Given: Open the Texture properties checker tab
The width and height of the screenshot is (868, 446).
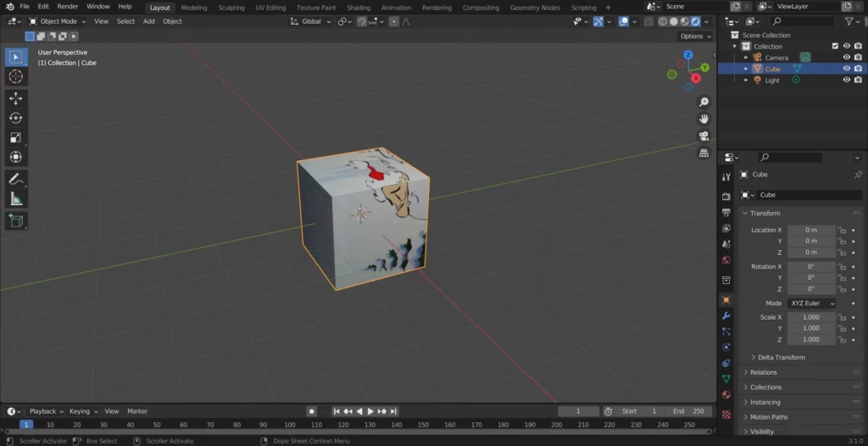Looking at the screenshot, I should [726, 415].
